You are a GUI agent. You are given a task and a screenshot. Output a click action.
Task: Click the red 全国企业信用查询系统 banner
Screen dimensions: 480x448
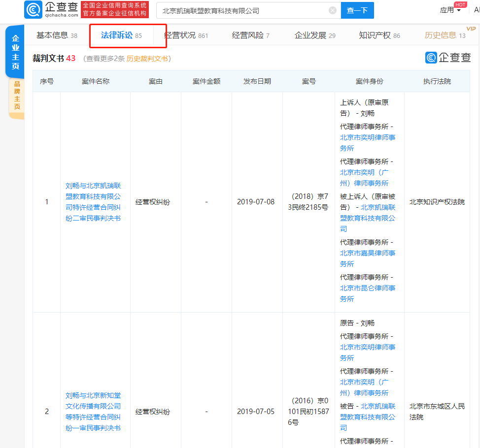click(115, 9)
